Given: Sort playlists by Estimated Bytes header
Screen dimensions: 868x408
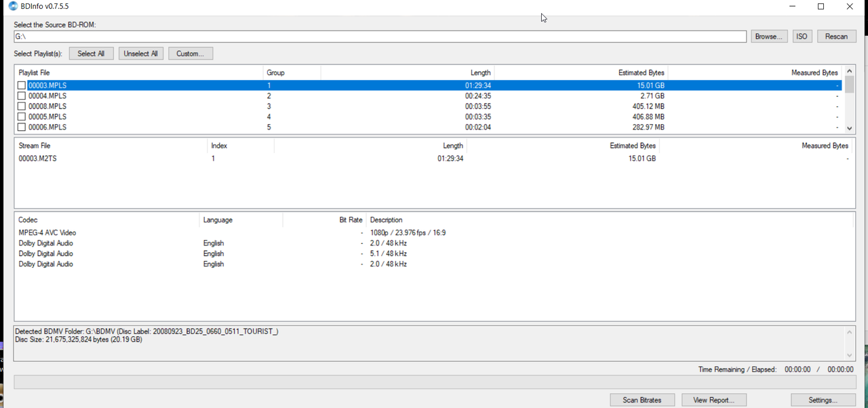Looking at the screenshot, I should [581, 73].
